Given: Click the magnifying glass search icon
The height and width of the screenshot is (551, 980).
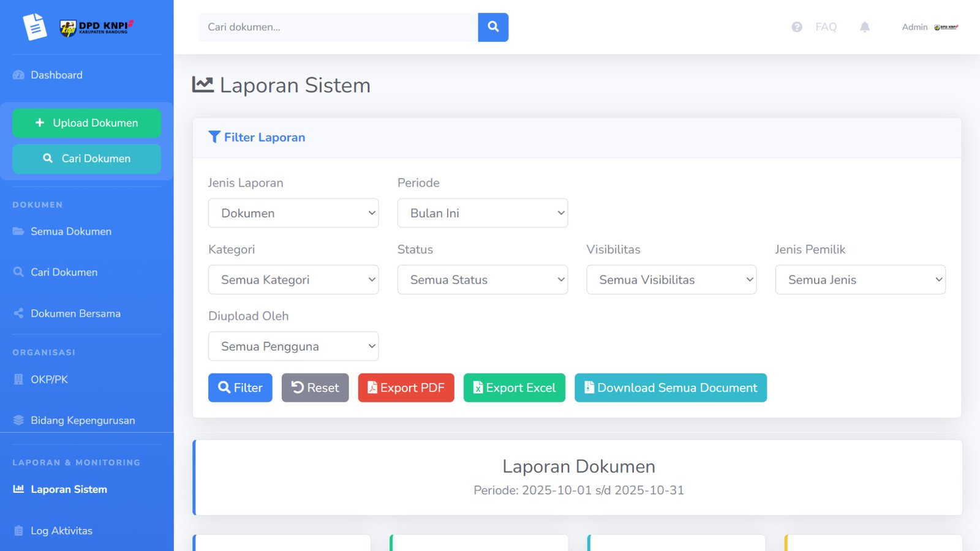Looking at the screenshot, I should tap(493, 27).
